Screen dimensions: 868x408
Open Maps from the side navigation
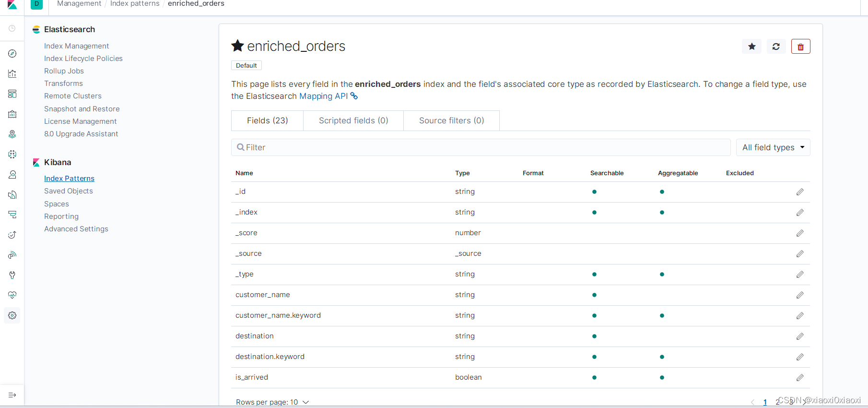(12, 134)
